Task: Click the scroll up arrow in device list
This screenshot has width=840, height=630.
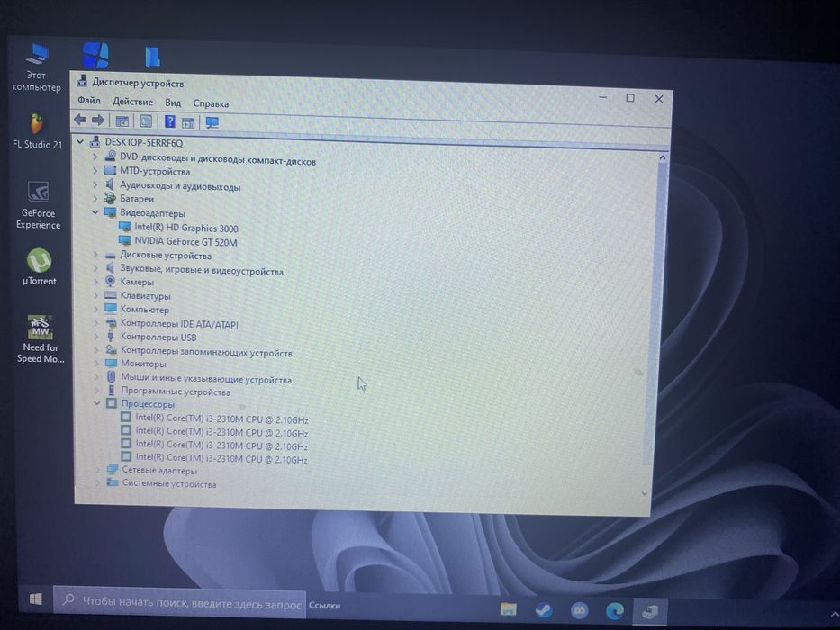Action: 662,158
